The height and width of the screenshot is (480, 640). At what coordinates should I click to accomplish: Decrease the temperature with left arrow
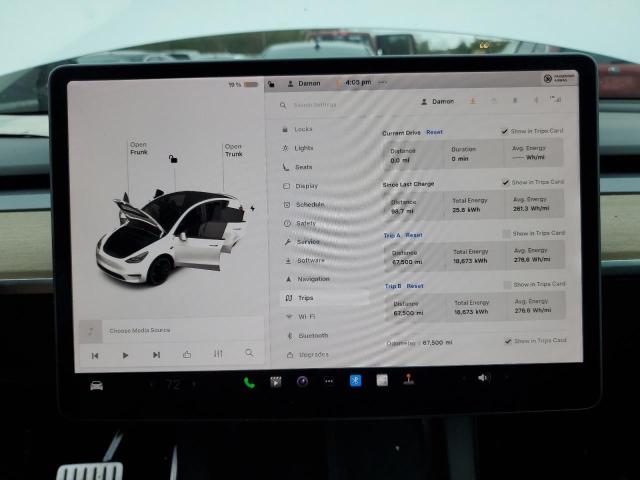151,384
